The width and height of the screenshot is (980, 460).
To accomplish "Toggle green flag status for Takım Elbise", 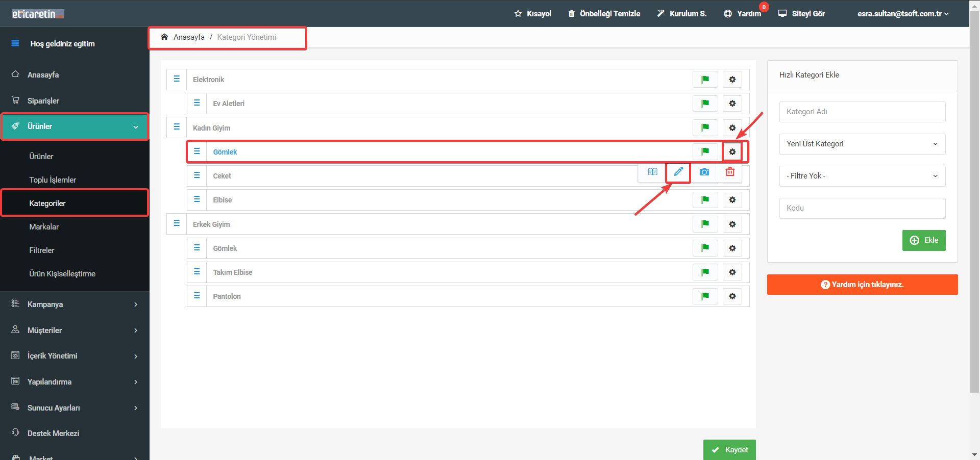I will coord(705,272).
